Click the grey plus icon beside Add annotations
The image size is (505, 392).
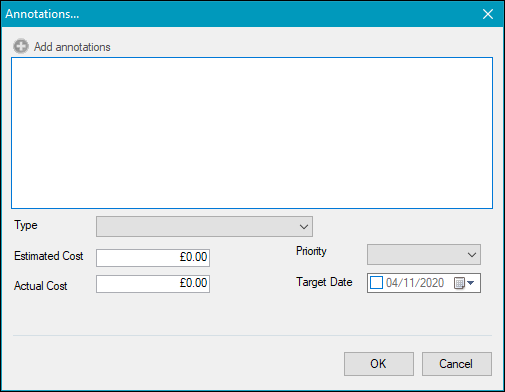(21, 46)
